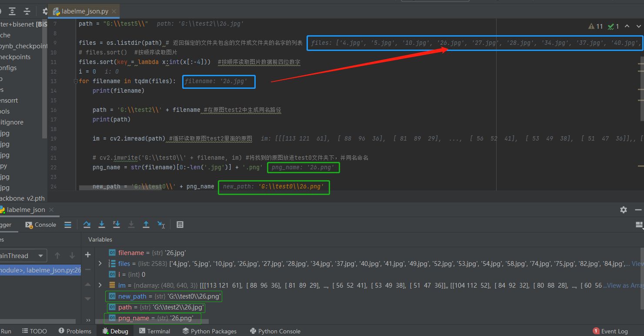Open debug tool window settings gear

(624, 210)
